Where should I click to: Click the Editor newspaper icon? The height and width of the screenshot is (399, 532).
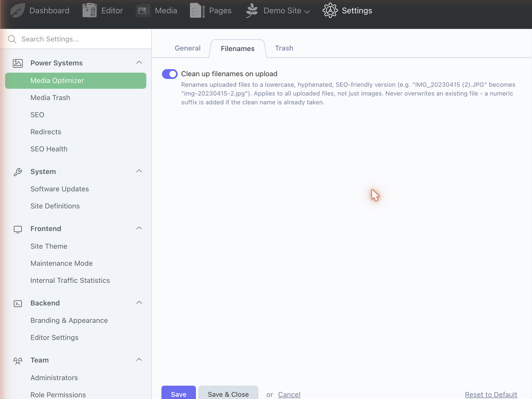(90, 10)
